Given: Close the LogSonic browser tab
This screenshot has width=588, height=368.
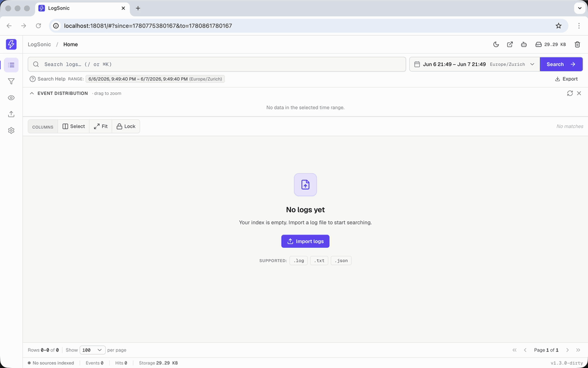Looking at the screenshot, I should click(123, 8).
